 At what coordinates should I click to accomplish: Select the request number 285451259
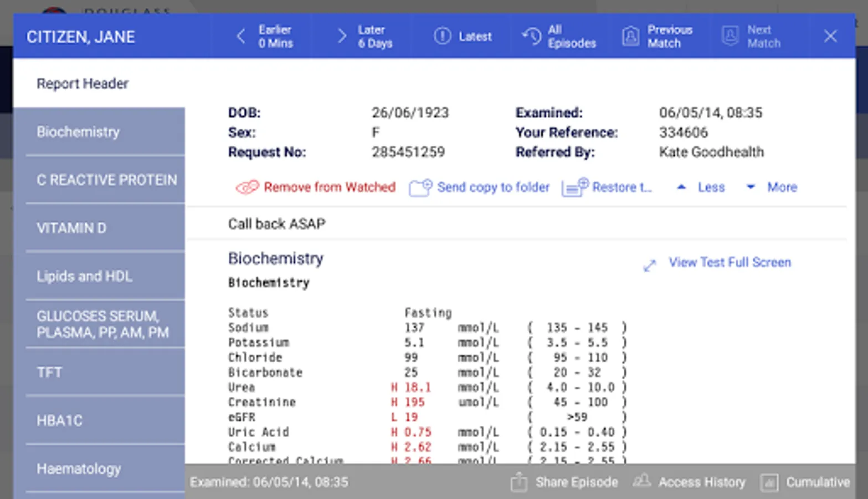click(408, 152)
